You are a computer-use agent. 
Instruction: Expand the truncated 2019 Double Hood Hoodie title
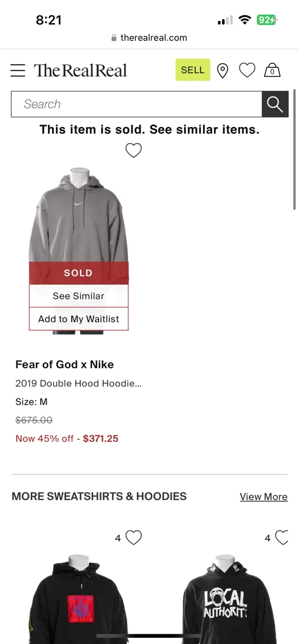pos(78,383)
